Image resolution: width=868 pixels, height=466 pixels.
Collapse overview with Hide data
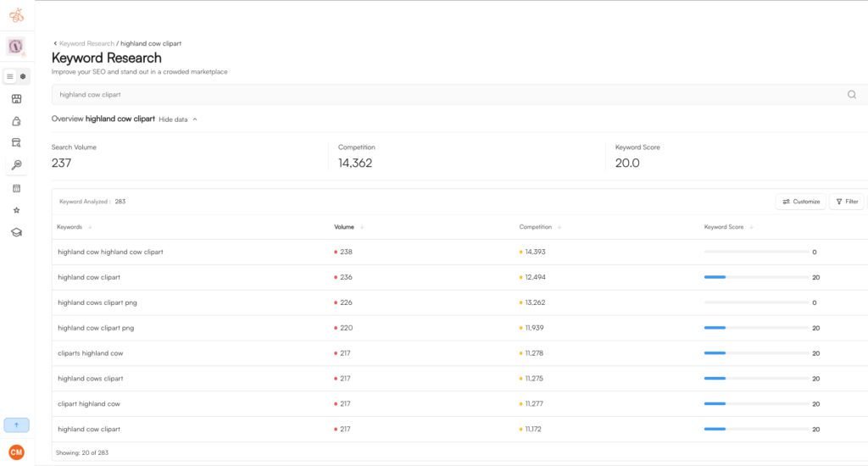[x=177, y=119]
